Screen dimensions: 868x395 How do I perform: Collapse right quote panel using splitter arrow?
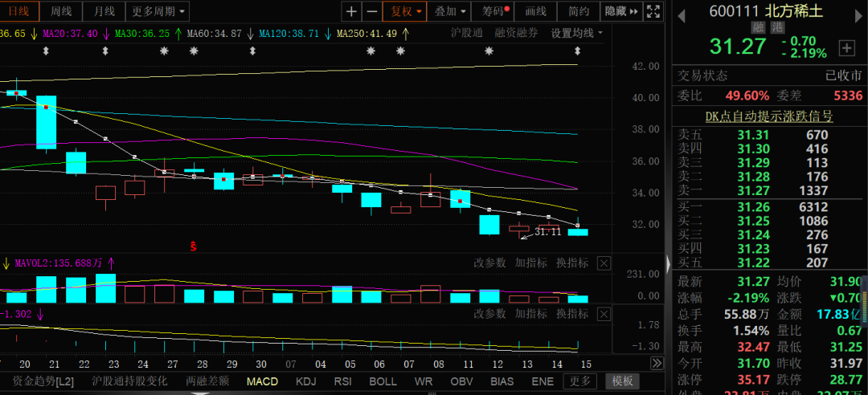[x=666, y=263]
